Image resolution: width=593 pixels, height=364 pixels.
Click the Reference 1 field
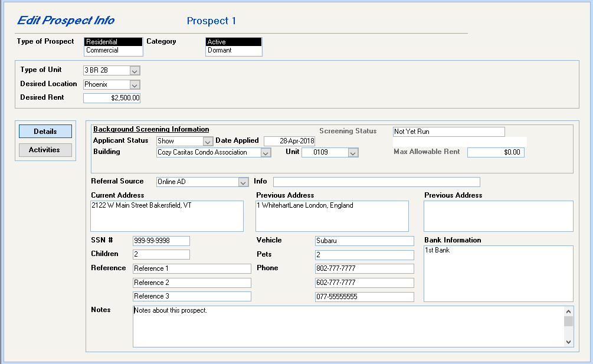pyautogui.click(x=192, y=268)
